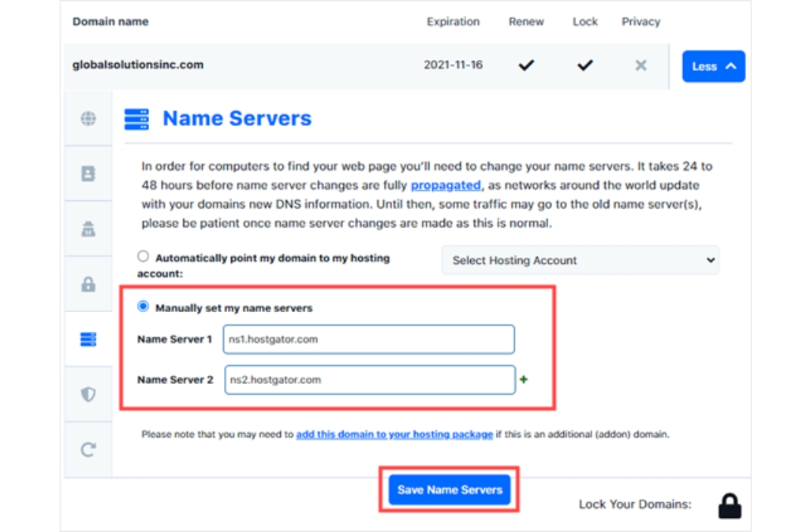Open the padlock locking sidebar icon
The width and height of the screenshot is (799, 532).
(x=88, y=284)
